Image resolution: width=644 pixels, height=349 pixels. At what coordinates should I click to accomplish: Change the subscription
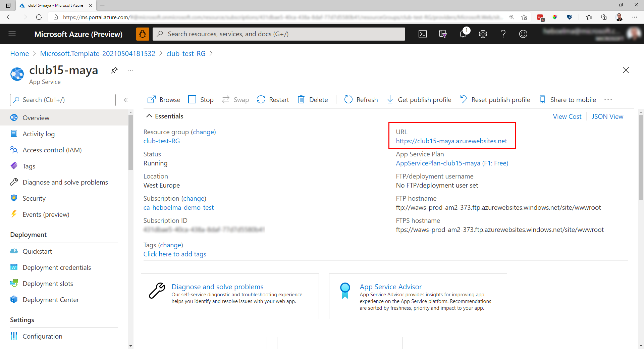tap(194, 199)
